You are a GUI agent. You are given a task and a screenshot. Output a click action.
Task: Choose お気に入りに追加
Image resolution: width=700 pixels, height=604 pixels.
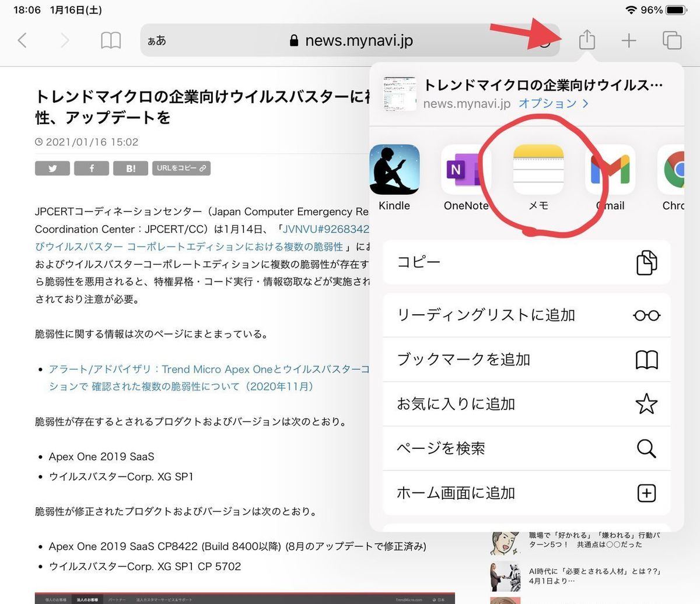527,404
